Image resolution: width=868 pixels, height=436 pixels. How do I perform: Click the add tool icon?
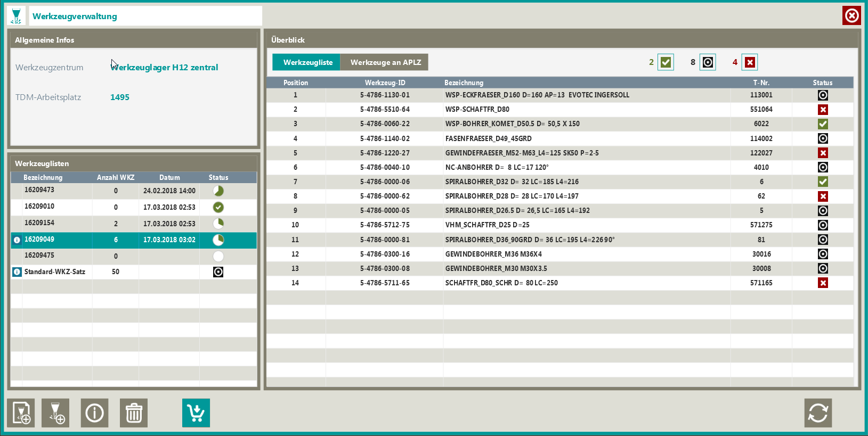click(x=56, y=413)
